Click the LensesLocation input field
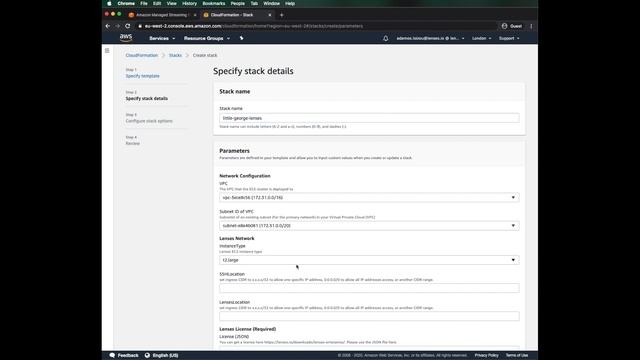The width and height of the screenshot is (640, 360). point(369,316)
